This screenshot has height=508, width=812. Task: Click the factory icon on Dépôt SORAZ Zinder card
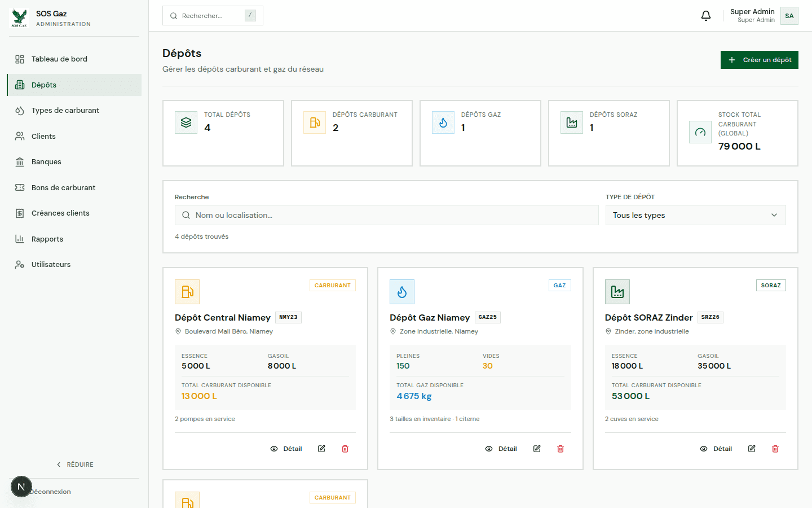coord(617,292)
